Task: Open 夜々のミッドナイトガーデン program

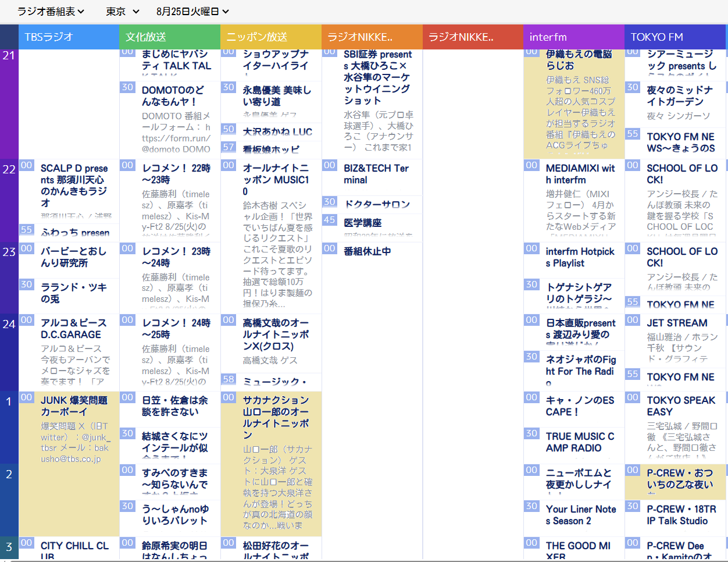Action: [x=676, y=104]
